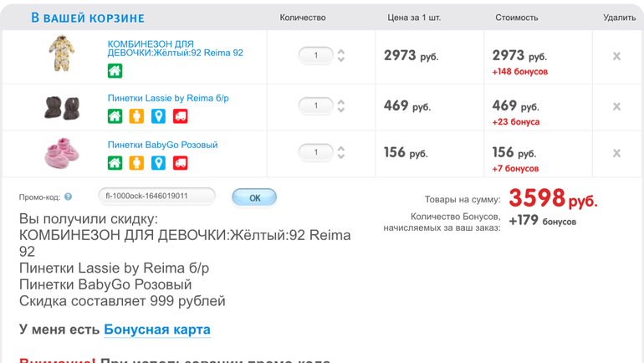Click red delivery truck icon for BabyGo booties
The height and width of the screenshot is (363, 644).
180,163
